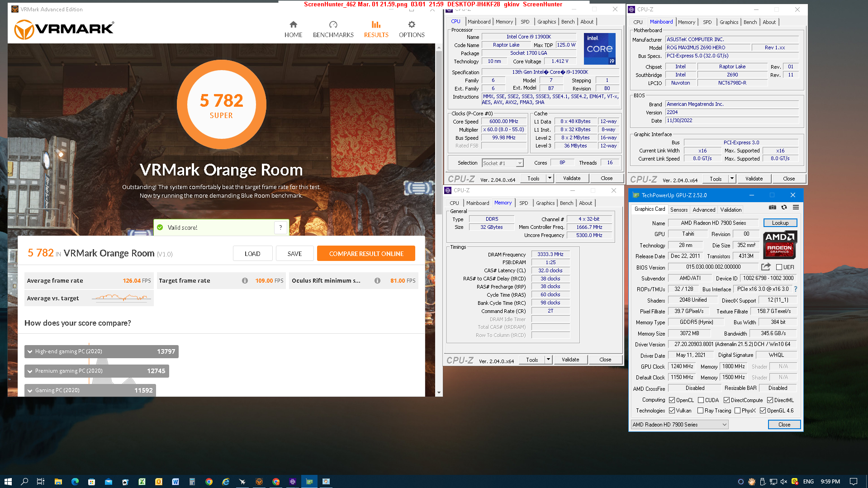Screen dimensions: 868x488
Task: Take GPU-Z screenshot with camera icon
Action: (x=773, y=207)
